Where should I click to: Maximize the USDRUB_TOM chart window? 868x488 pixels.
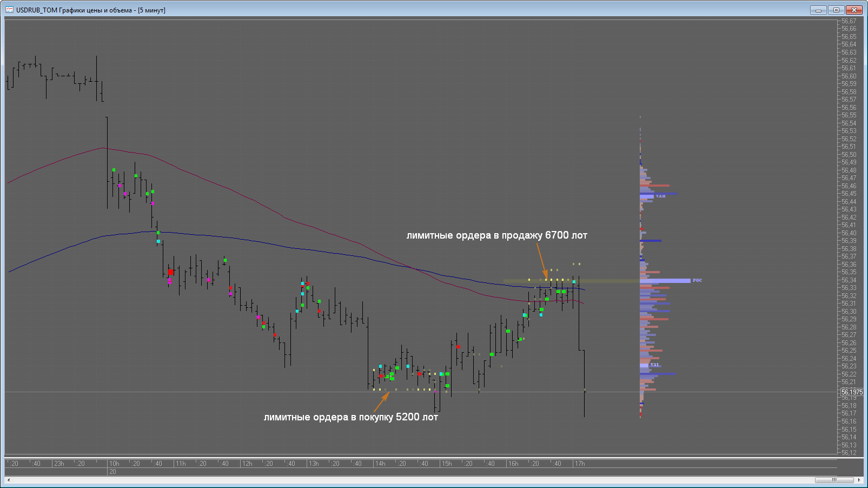(x=836, y=10)
